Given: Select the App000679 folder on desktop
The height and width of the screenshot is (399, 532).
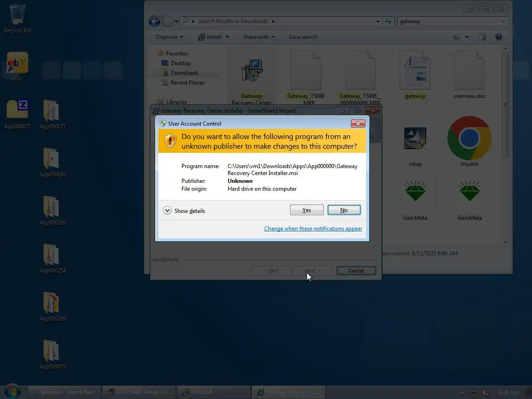Looking at the screenshot, I should [52, 355].
